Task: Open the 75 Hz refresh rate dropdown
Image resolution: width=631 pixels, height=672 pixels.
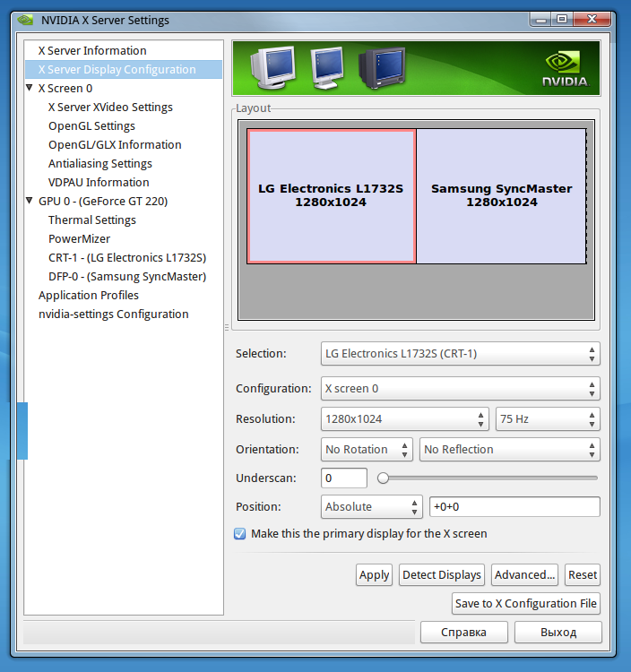Action: (x=548, y=418)
